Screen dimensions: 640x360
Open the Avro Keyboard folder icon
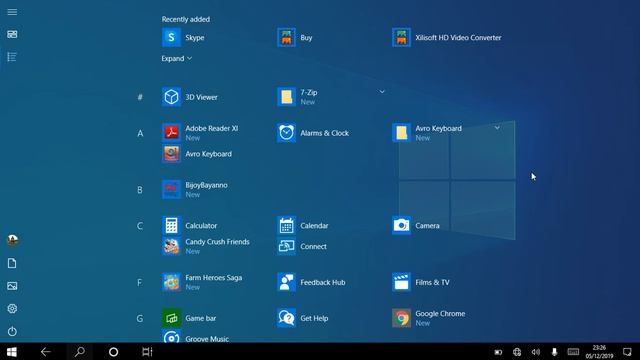tap(402, 133)
